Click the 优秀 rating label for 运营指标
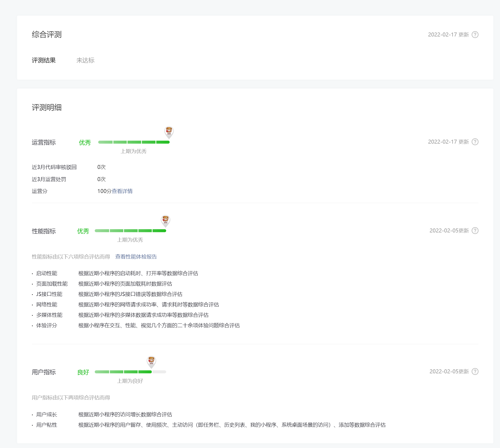Viewport: 500px width, 448px height. (85, 142)
